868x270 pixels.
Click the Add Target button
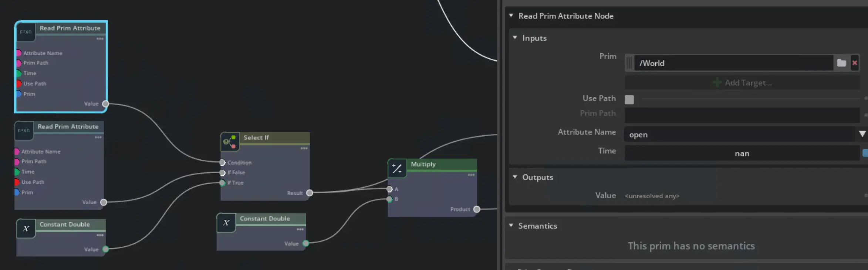(x=742, y=82)
